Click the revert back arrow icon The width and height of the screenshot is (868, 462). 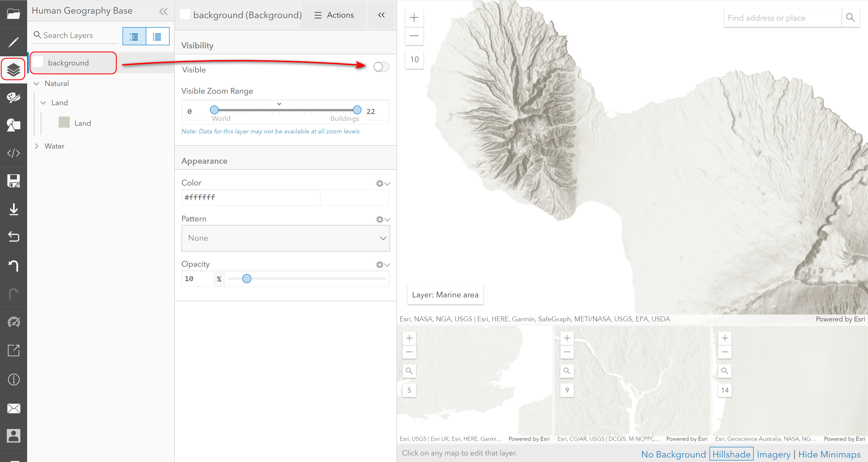(14, 237)
